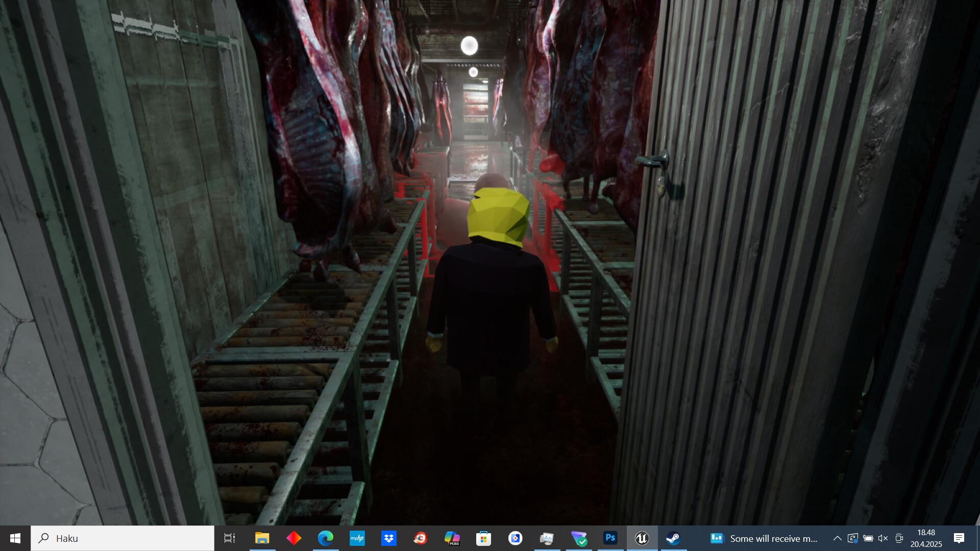This screenshot has width=980, height=551.
Task: Open the antivirus app with the green checkmark
Action: (x=579, y=538)
